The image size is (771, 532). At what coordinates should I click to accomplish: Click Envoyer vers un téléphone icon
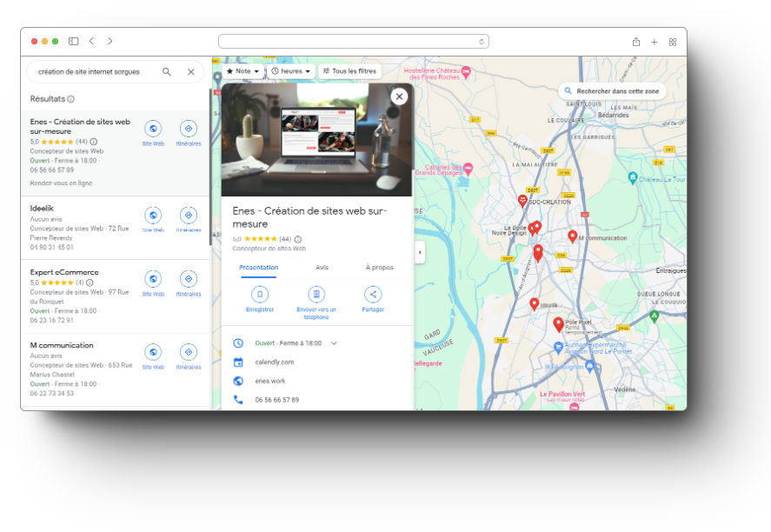tap(316, 295)
